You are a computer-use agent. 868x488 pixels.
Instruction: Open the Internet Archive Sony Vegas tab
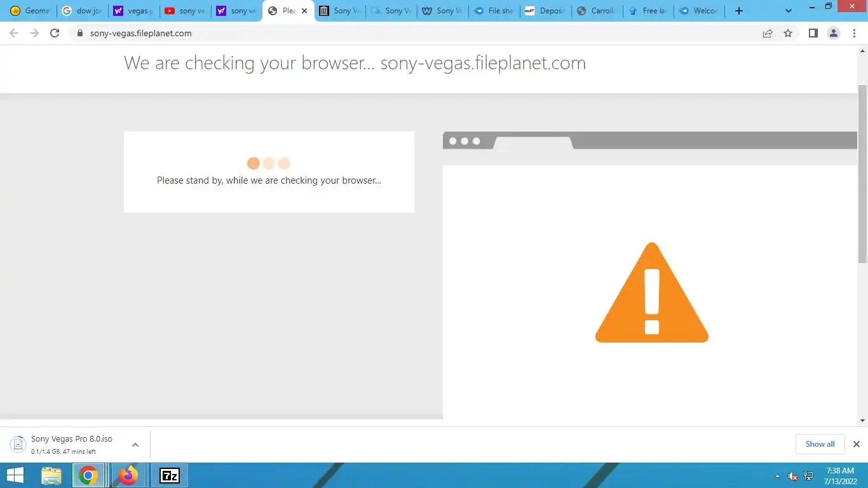point(339,11)
